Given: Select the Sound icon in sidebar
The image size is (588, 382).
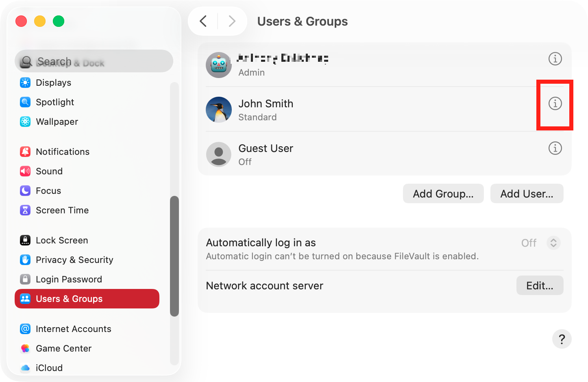Looking at the screenshot, I should pos(25,171).
